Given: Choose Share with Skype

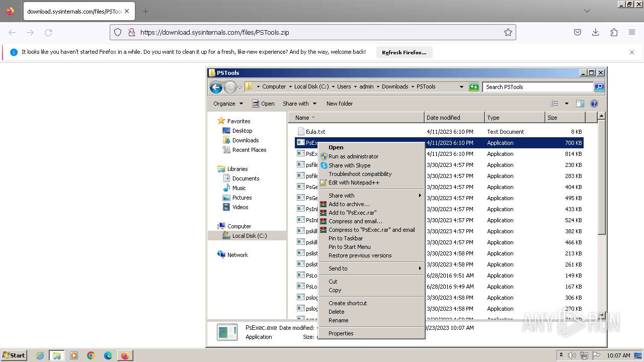Looking at the screenshot, I should pyautogui.click(x=371, y=165).
